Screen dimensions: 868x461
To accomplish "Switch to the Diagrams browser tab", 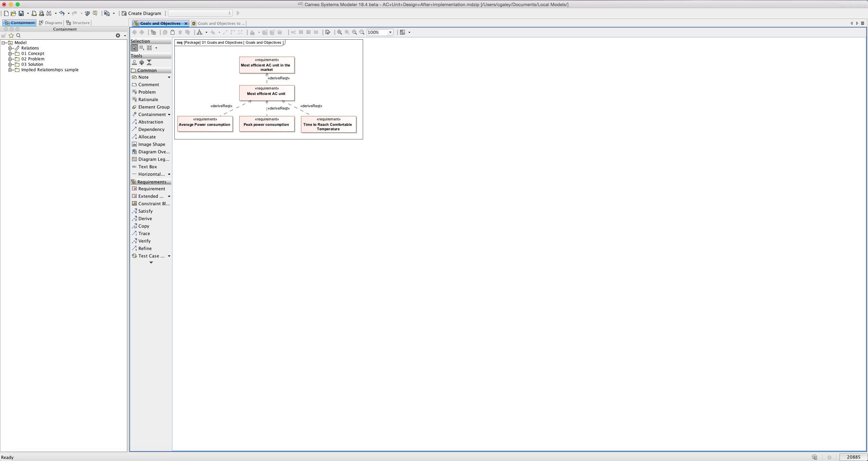I will [x=51, y=23].
